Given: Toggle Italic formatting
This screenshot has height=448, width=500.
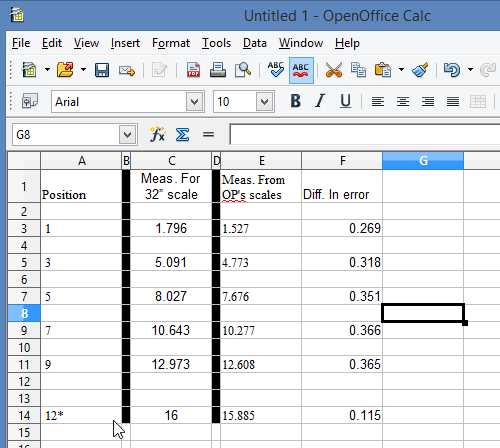Looking at the screenshot, I should [320, 101].
